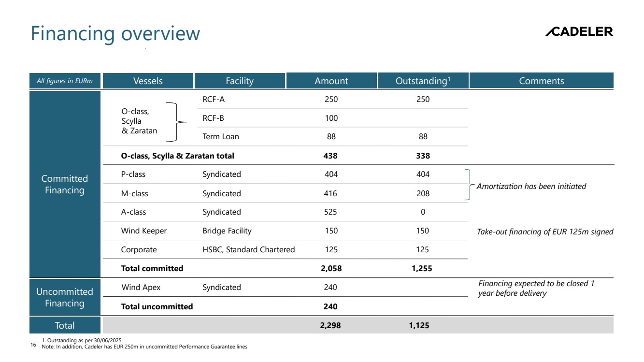Select the Comments column header
This screenshot has height=362, width=644.
pos(541,81)
